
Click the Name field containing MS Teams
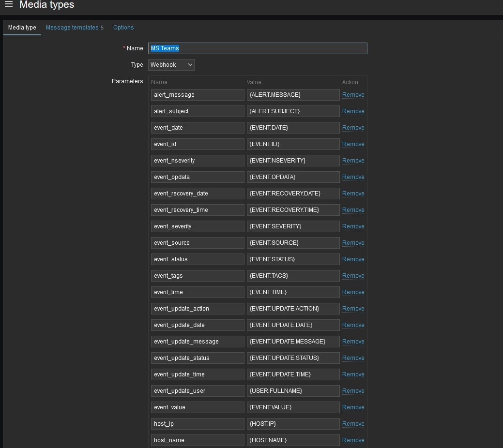click(258, 48)
